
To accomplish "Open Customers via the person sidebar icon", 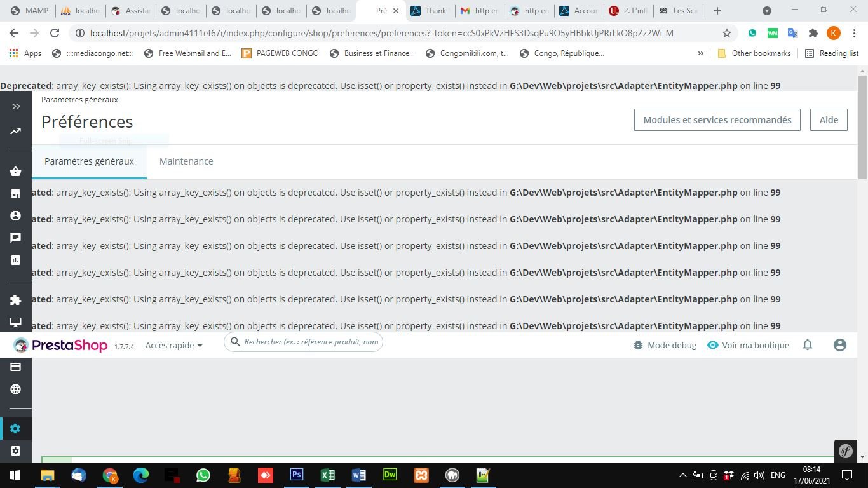I will 16,215.
